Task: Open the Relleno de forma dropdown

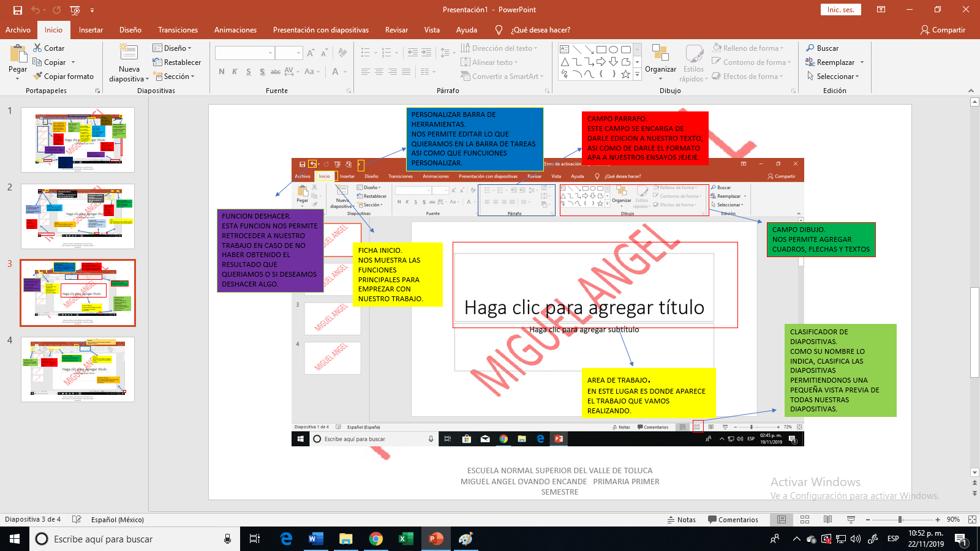Action: point(748,48)
